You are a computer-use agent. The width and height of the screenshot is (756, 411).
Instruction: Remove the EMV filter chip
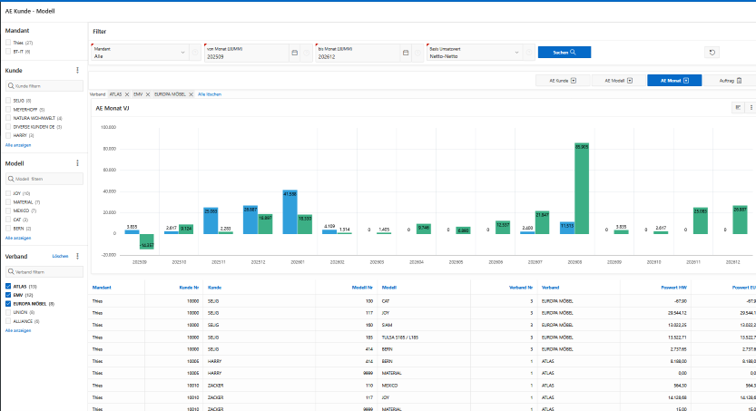tap(148, 95)
